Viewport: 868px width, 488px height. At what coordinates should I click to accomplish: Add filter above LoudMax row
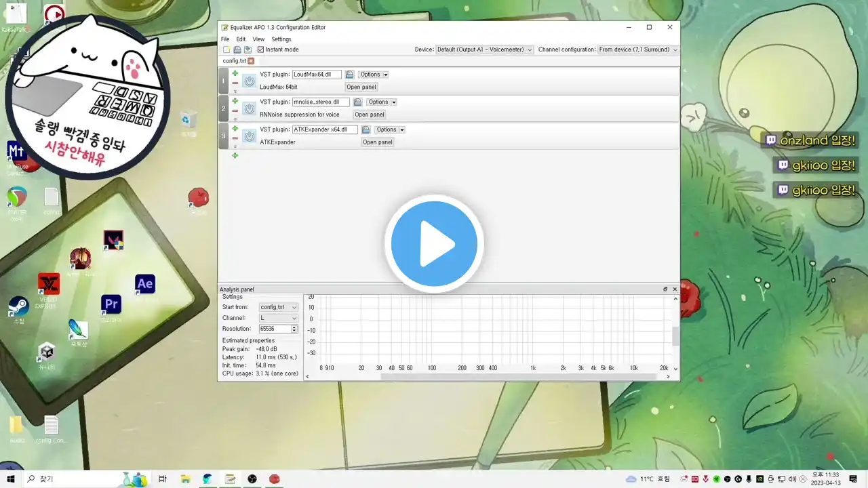point(235,73)
